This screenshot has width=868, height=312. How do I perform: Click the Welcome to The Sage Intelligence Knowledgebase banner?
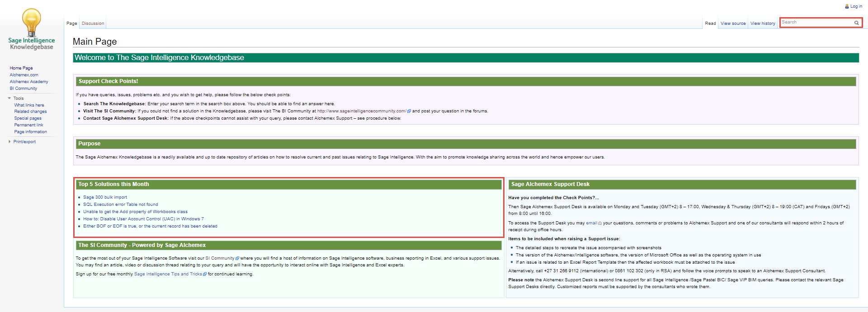point(466,58)
